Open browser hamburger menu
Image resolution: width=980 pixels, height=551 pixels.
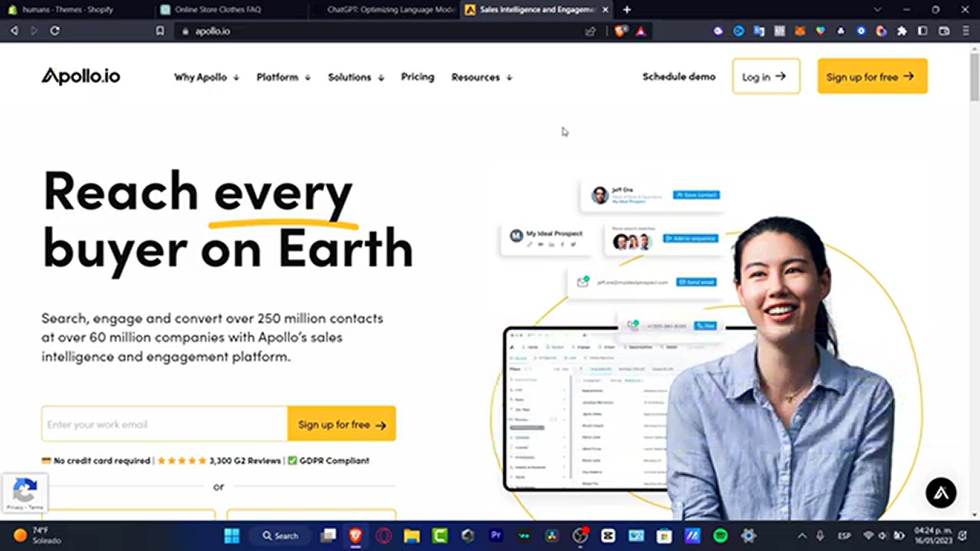pyautogui.click(x=966, y=31)
